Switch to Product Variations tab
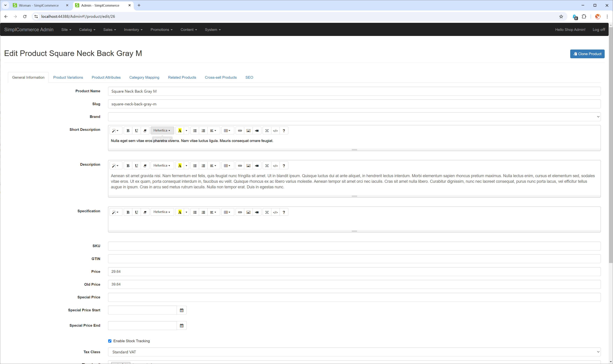The image size is (613, 364). coord(68,77)
